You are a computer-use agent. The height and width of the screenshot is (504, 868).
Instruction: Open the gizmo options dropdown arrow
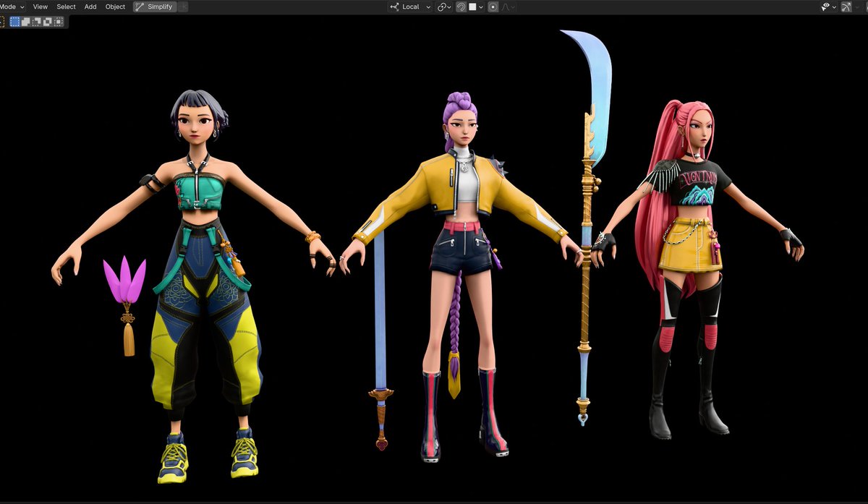pos(858,7)
